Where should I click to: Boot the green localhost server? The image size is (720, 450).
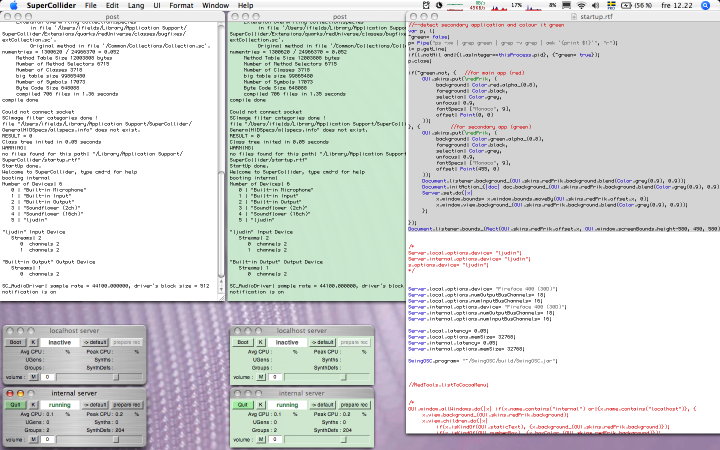pos(243,343)
